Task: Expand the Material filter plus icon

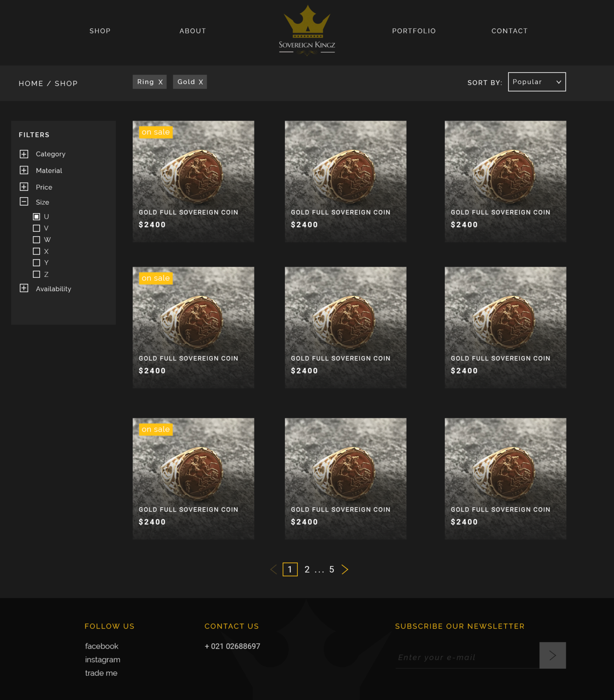Action: point(24,170)
